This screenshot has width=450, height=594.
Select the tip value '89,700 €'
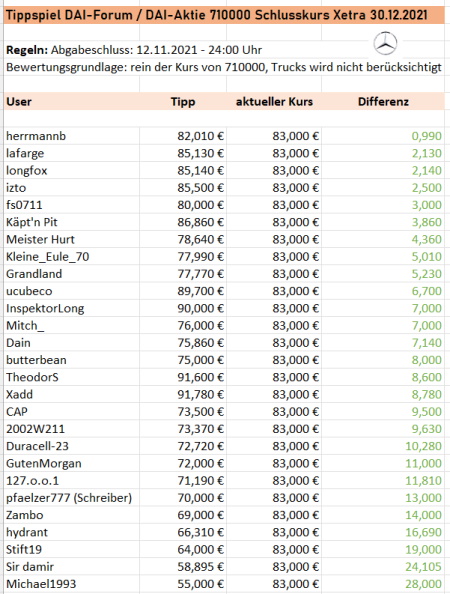click(x=200, y=291)
